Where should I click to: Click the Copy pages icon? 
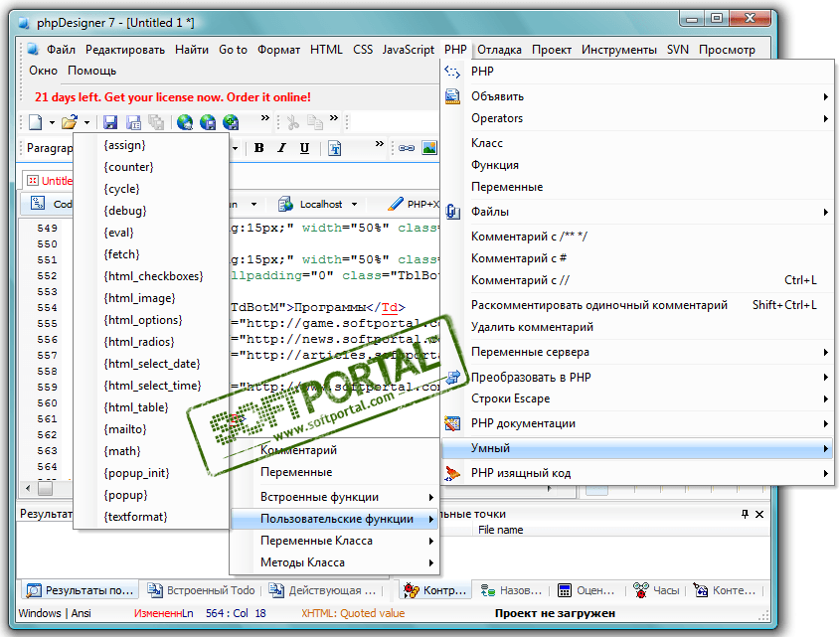pyautogui.click(x=315, y=122)
